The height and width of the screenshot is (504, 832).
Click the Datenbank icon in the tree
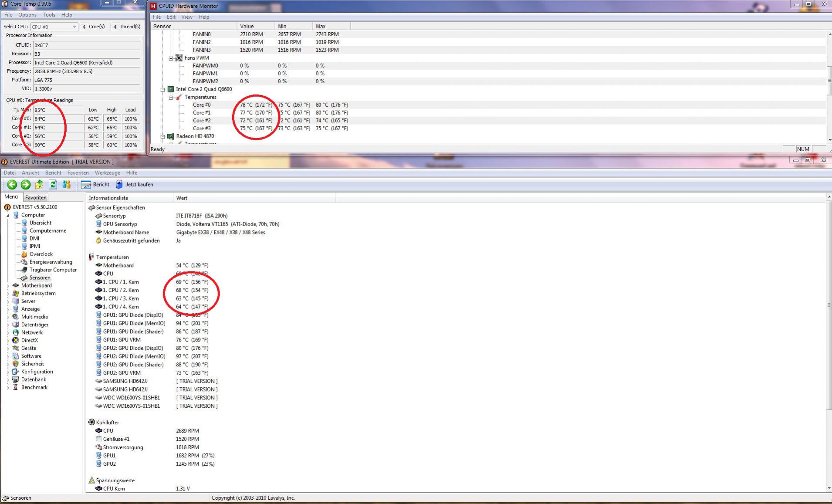pyautogui.click(x=16, y=380)
